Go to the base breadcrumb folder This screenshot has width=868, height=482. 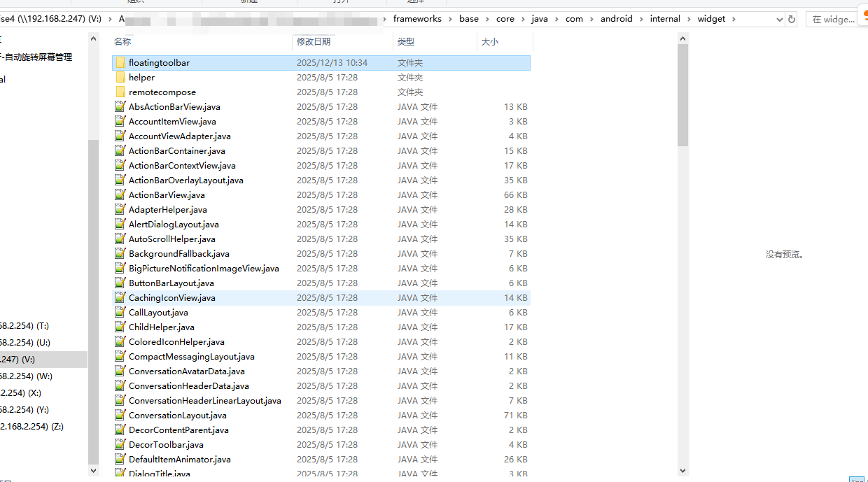click(x=469, y=19)
